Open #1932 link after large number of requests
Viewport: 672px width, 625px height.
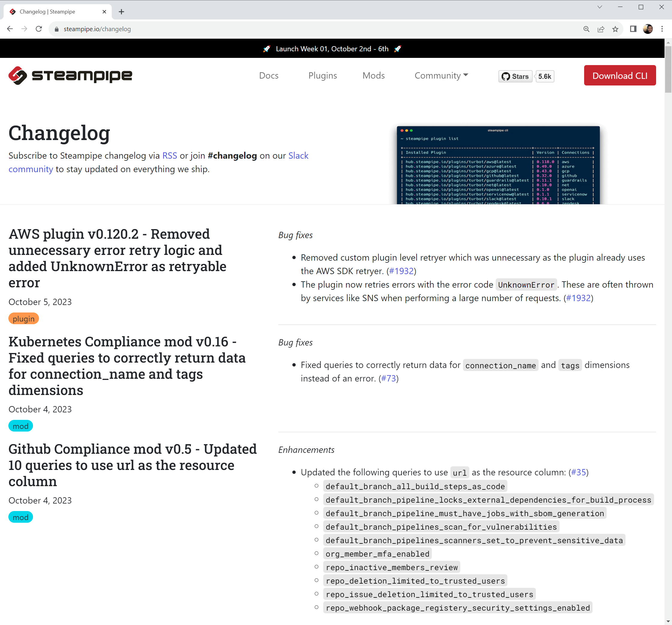578,298
